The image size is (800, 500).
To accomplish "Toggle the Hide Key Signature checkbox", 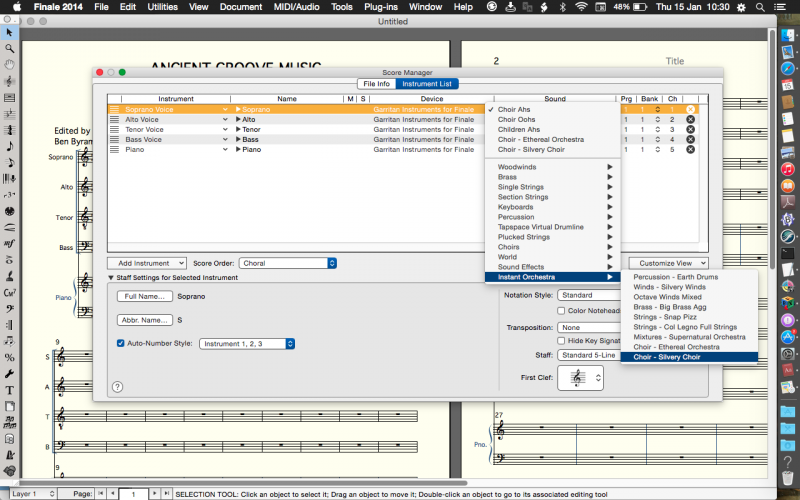I will coord(560,341).
